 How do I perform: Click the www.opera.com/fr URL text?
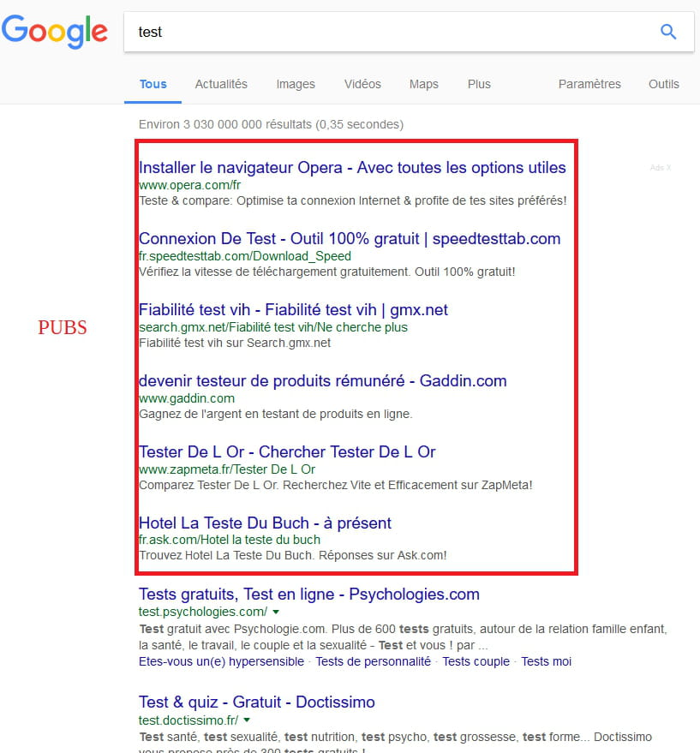tap(189, 185)
